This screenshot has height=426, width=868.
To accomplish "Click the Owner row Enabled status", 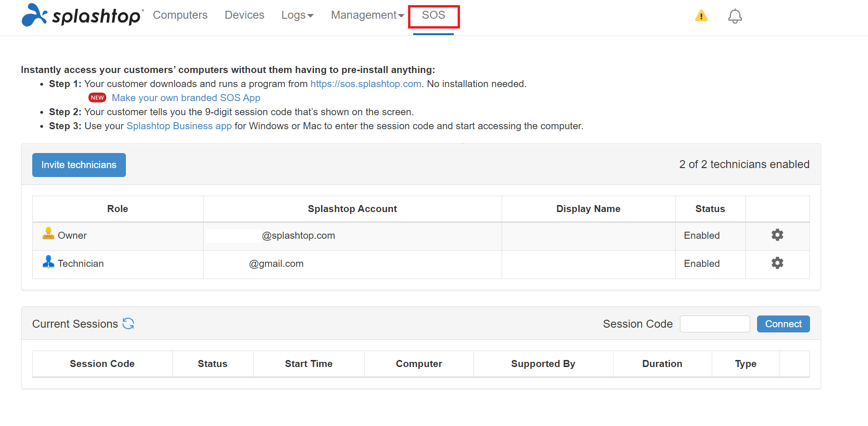I will (x=701, y=235).
